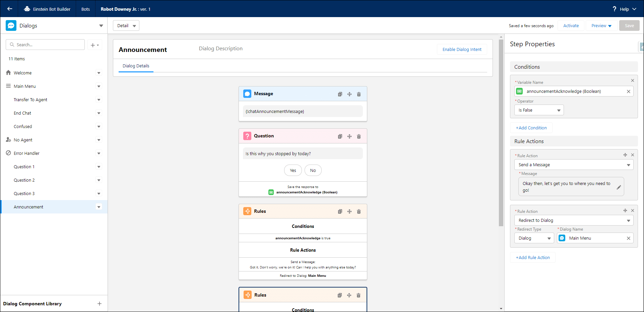Viewport: 644px width, 312px height.
Task: Remove the Send a Message rule action
Action: click(x=633, y=155)
